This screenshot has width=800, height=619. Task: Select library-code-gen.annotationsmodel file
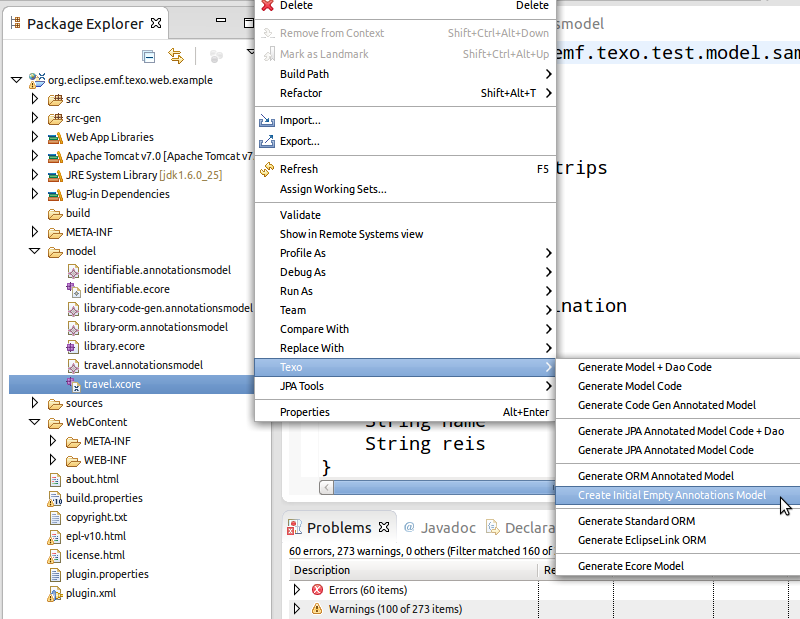[168, 308]
